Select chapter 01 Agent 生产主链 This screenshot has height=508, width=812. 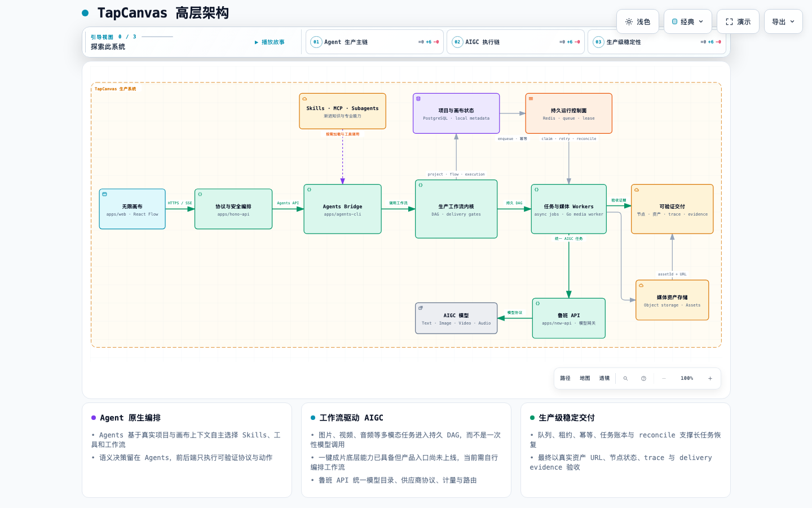coord(374,42)
